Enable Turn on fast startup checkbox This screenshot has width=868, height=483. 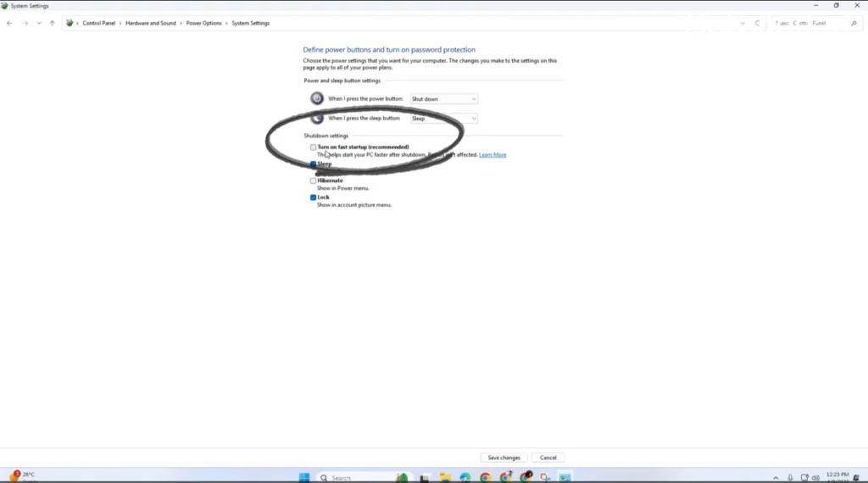pos(314,147)
